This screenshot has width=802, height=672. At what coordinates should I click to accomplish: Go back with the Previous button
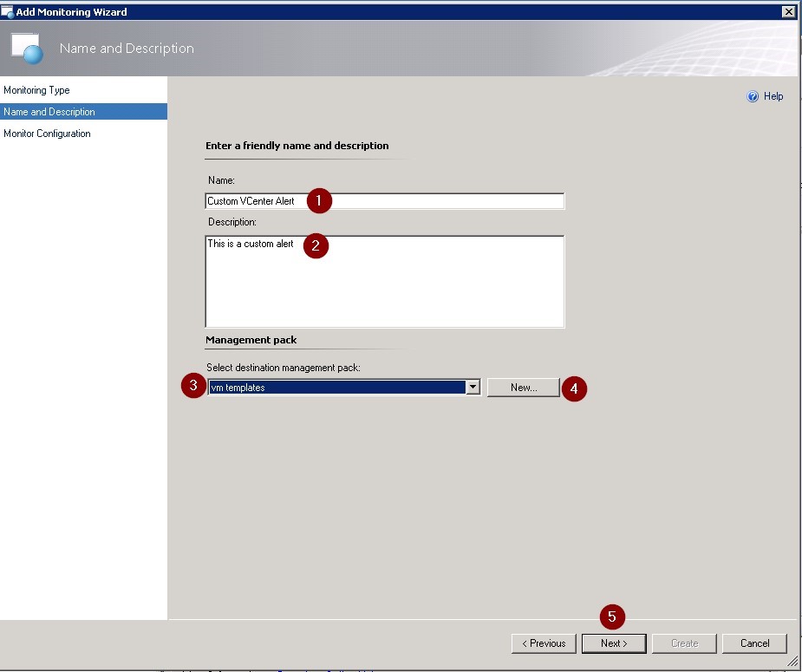tap(544, 643)
